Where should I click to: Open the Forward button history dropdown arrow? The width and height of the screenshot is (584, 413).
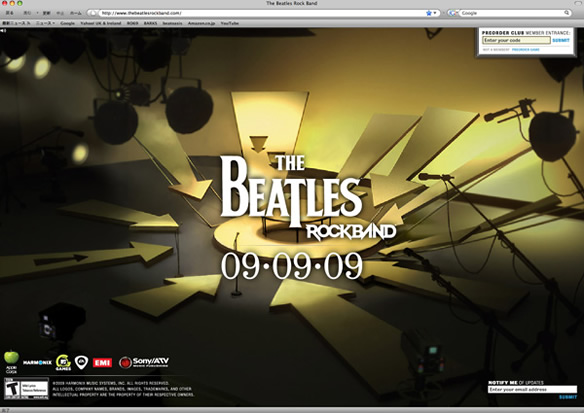click(x=37, y=13)
